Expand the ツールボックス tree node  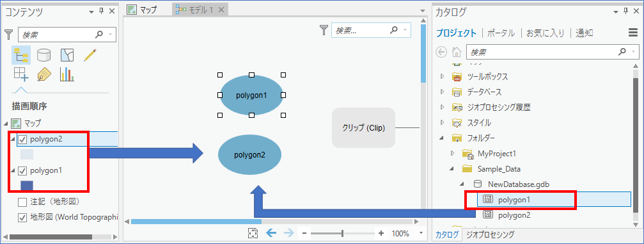[x=443, y=77]
